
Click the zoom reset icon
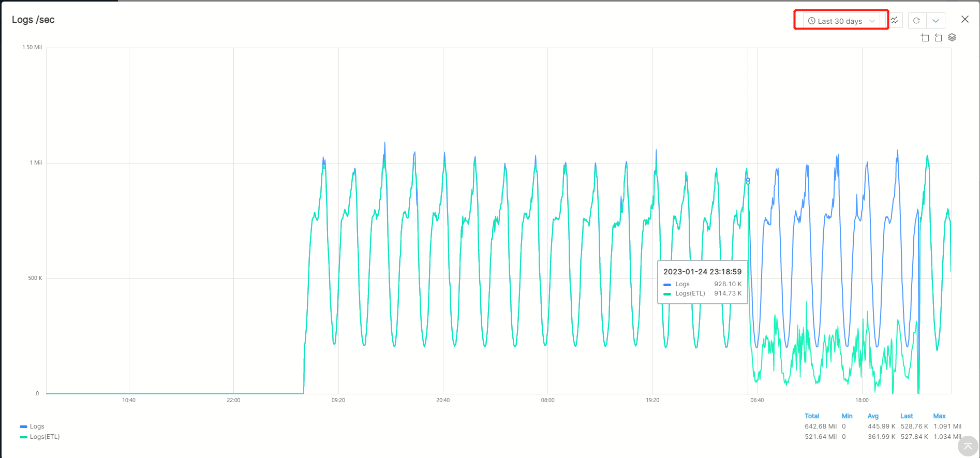pyautogui.click(x=938, y=38)
